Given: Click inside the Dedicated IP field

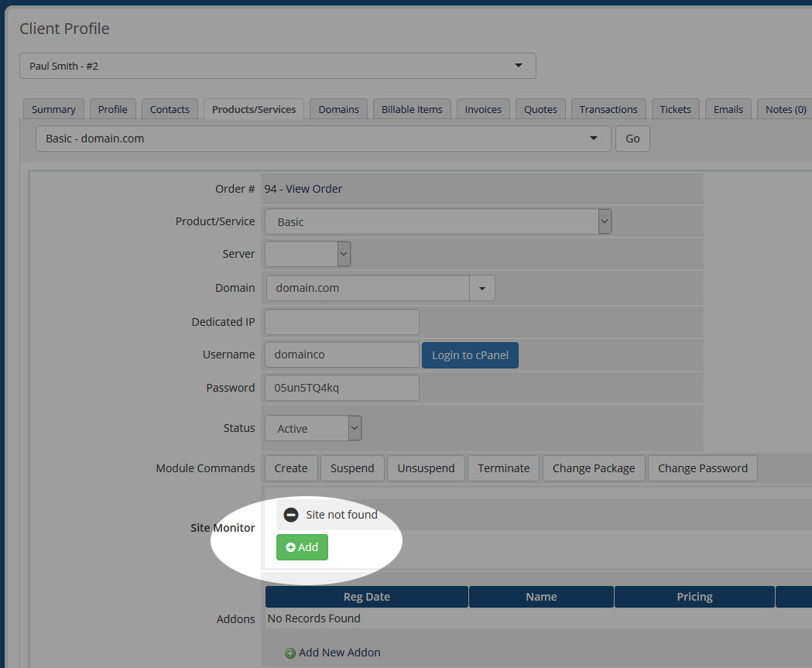Looking at the screenshot, I should 341,321.
